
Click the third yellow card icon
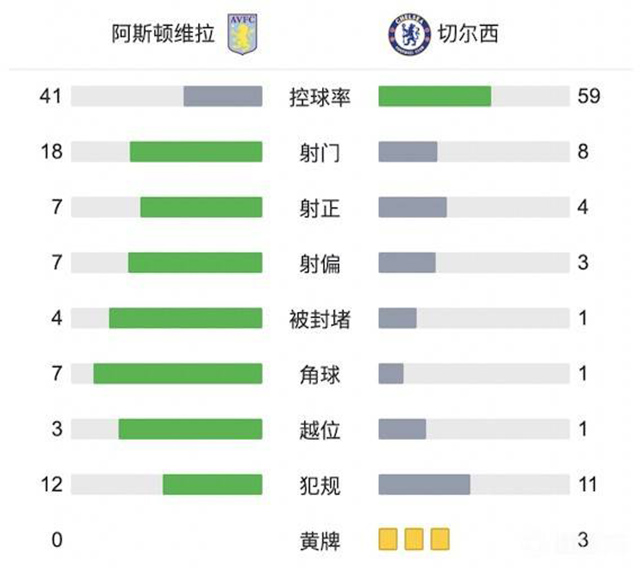439,540
